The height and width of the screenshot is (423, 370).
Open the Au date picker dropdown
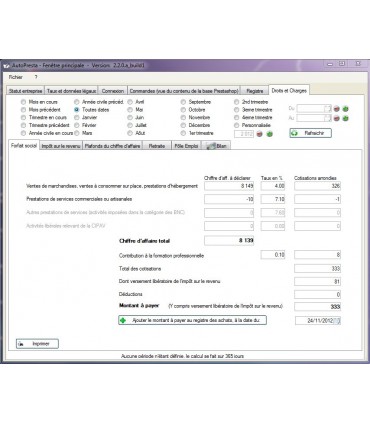pos(328,118)
